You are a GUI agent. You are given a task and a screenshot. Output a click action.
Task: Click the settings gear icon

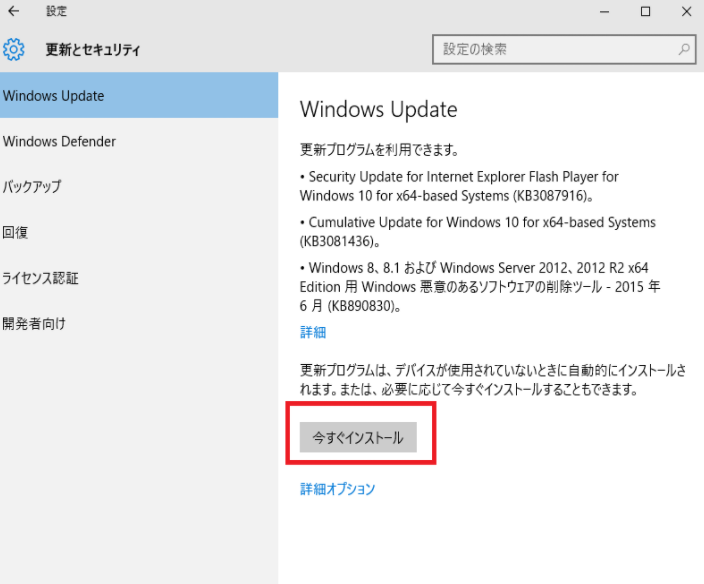click(13, 49)
